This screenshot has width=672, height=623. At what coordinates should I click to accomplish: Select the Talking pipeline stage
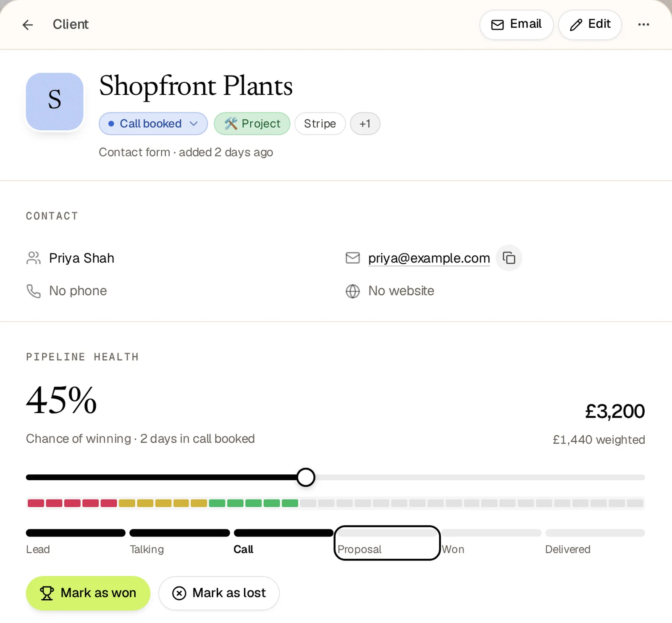point(180,542)
